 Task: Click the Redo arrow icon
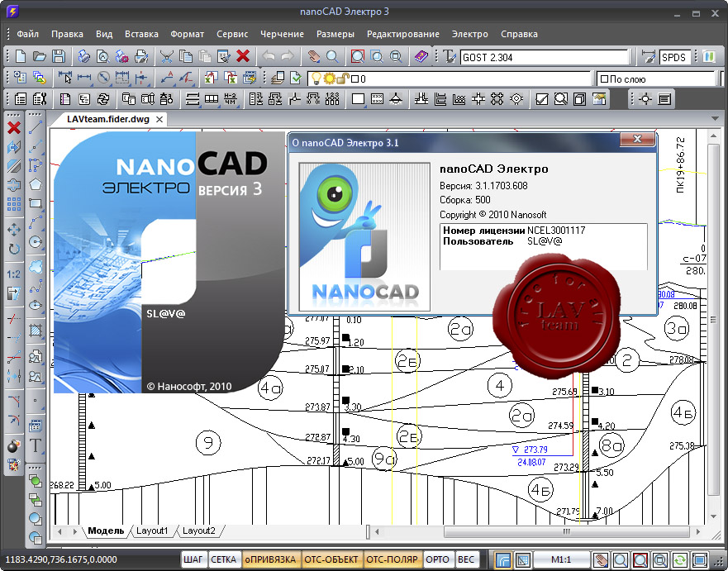[x=288, y=57]
